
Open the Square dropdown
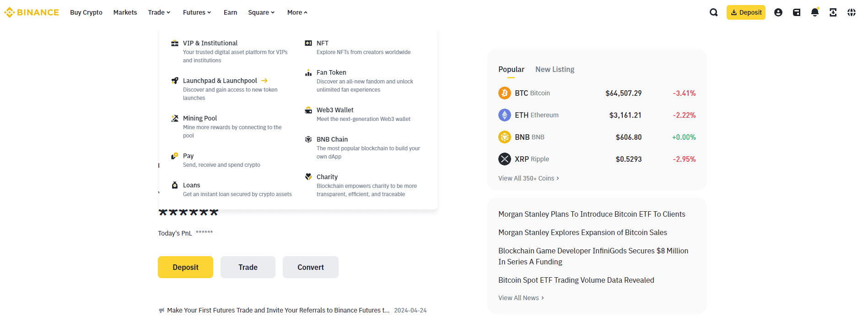coord(261,12)
